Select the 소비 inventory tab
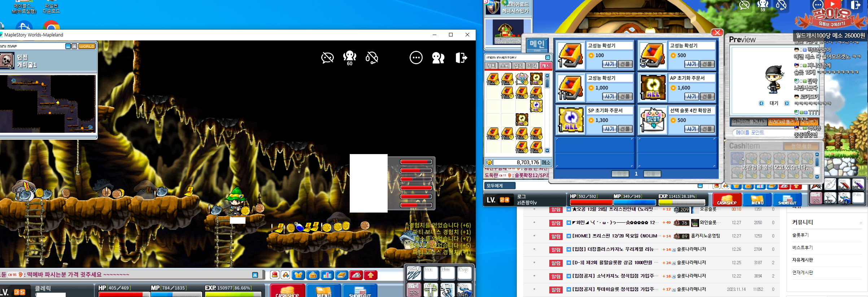 click(505, 66)
